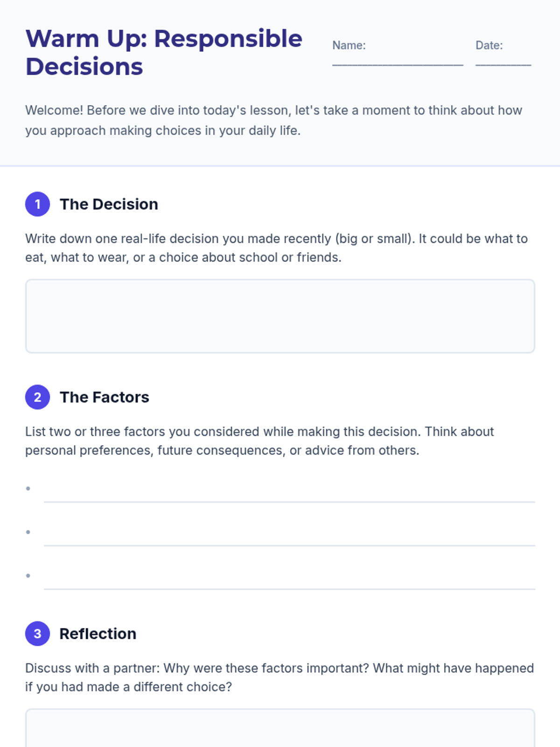Click the number 3 circle badge
Image resolution: width=560 pixels, height=747 pixels.
[37, 634]
